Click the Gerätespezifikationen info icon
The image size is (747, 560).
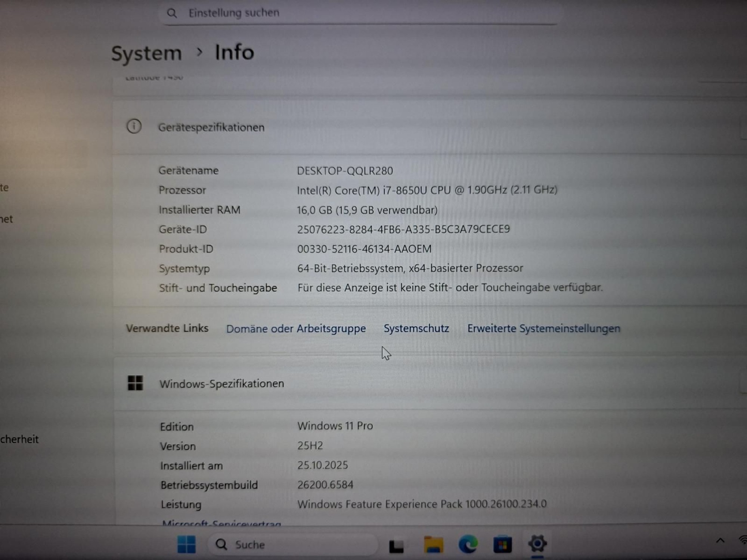[134, 127]
